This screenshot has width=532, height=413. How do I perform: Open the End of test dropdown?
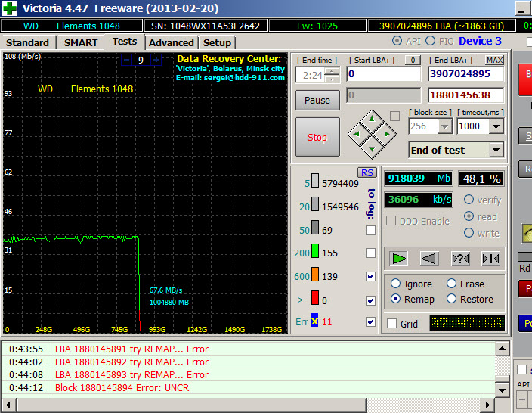(x=496, y=150)
